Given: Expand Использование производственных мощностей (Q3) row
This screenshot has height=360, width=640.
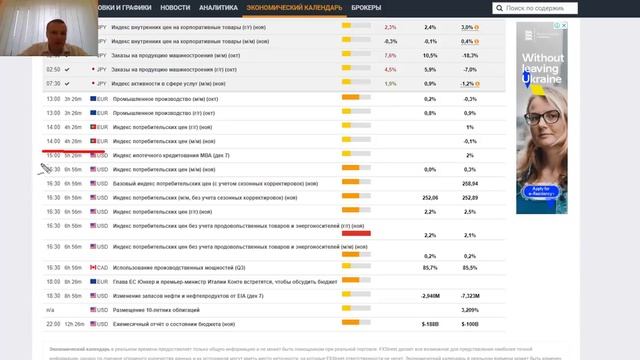Looking at the screenshot, I should pos(274,268).
